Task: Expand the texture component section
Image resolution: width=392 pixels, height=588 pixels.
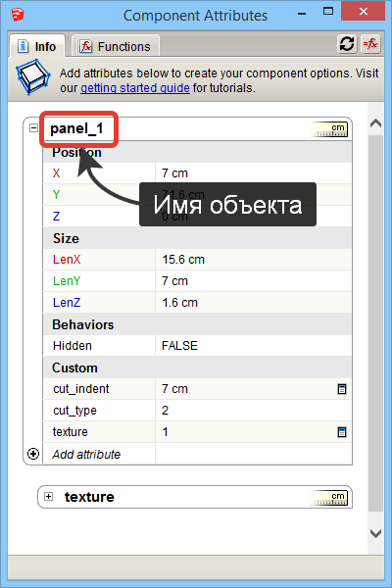Action: (x=48, y=497)
